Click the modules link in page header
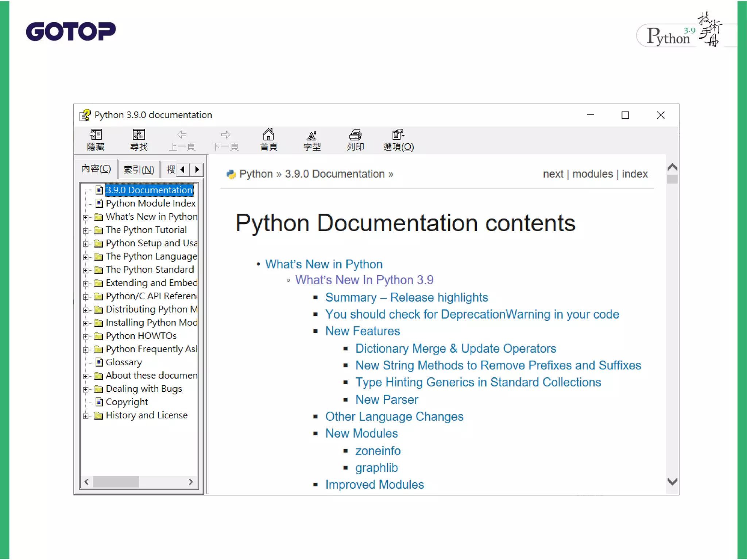This screenshot has height=560, width=747. point(592,174)
